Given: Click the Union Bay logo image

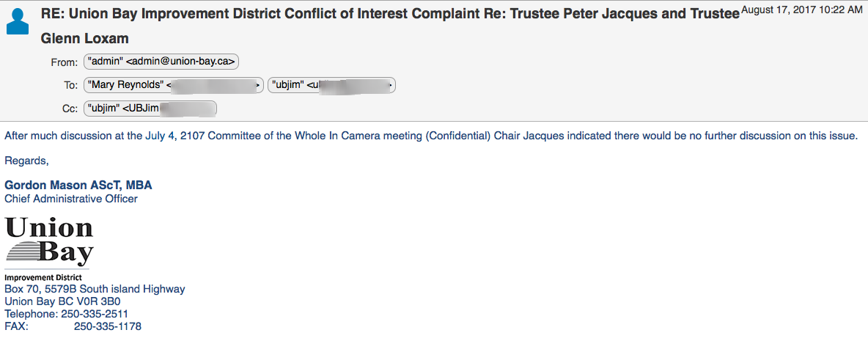Looking at the screenshot, I should [x=49, y=242].
